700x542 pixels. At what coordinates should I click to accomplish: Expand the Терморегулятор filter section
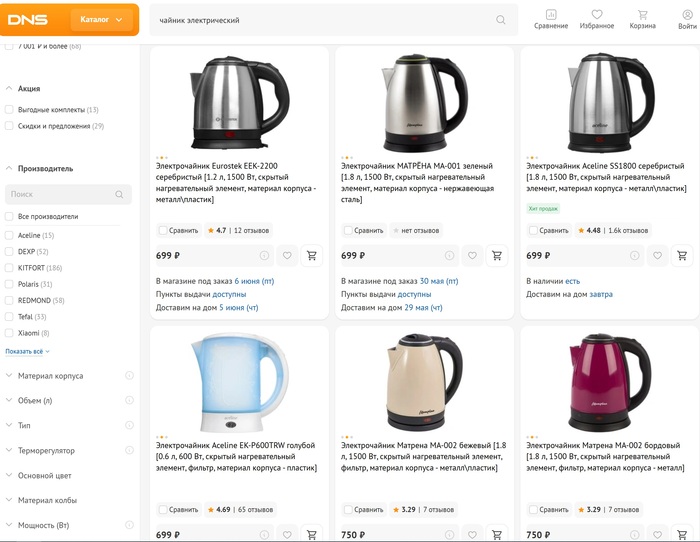pyautogui.click(x=10, y=451)
